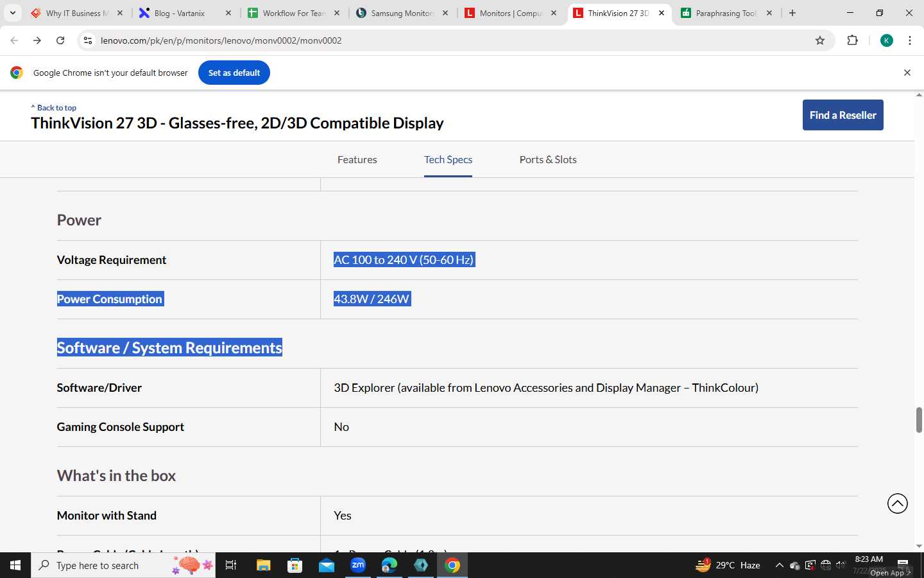Click the Back to top link
This screenshot has height=578, width=924.
(x=54, y=108)
